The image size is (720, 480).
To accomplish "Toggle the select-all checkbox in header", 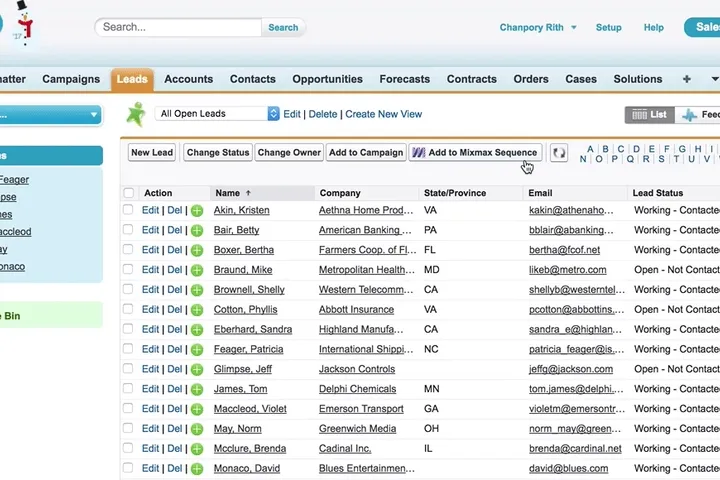I will [129, 193].
